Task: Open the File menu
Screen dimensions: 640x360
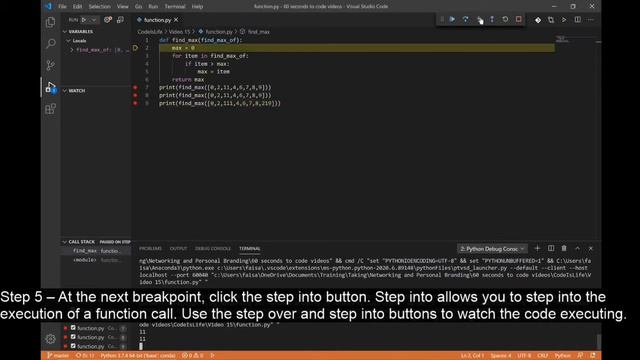Action: (62, 7)
